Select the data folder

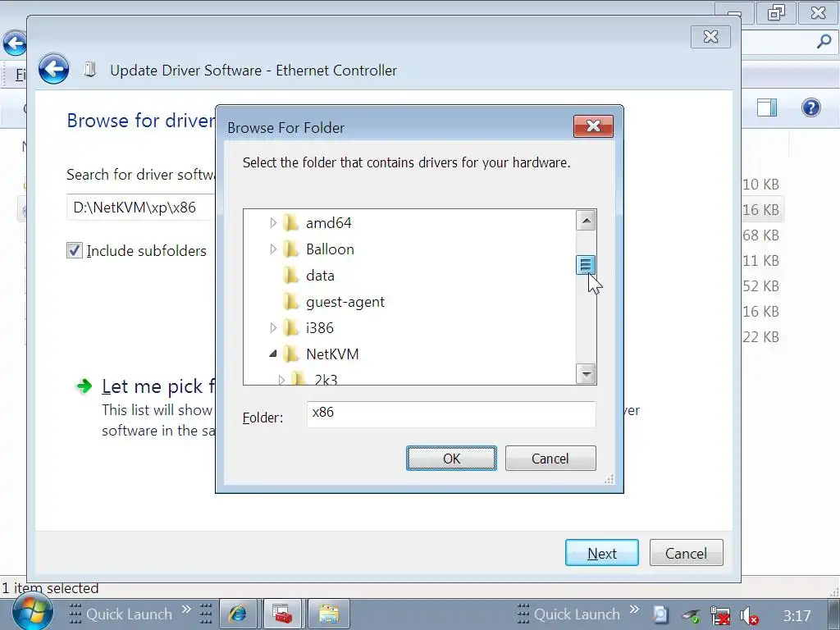320,276
